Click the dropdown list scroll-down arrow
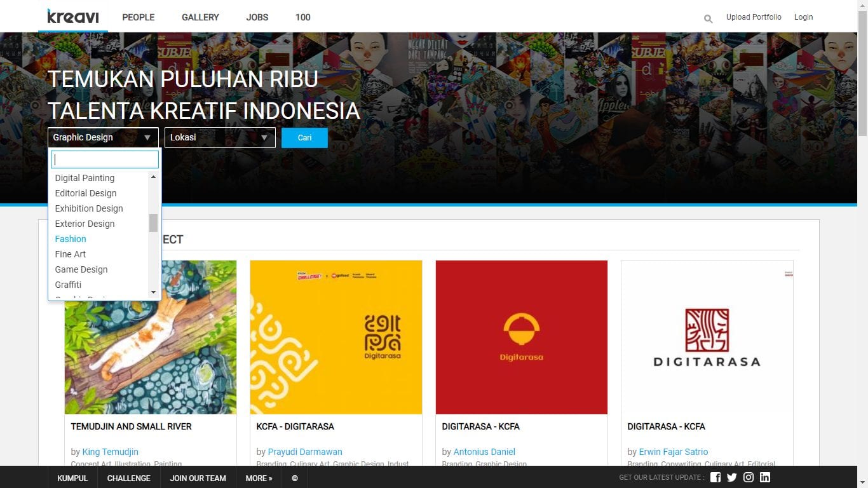 (x=153, y=292)
